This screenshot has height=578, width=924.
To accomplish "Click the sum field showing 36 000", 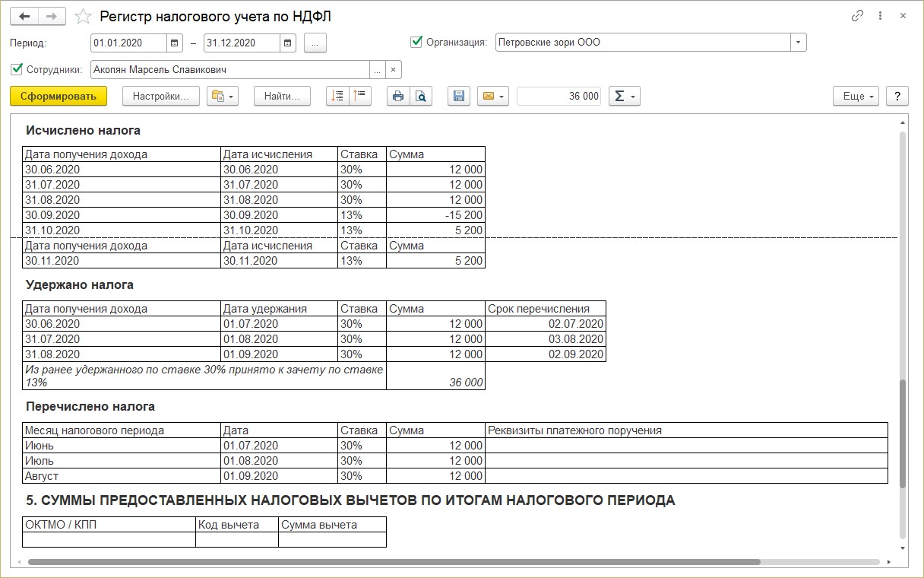I will tap(559, 96).
